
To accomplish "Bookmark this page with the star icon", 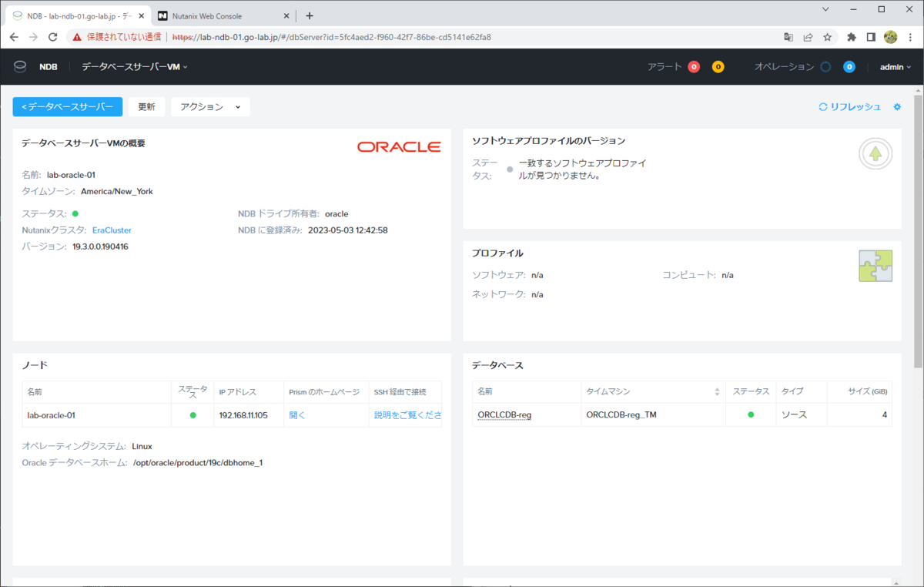I will [827, 36].
